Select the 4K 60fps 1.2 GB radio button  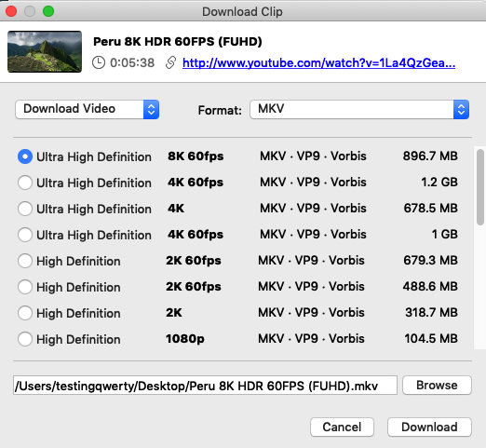tap(25, 183)
